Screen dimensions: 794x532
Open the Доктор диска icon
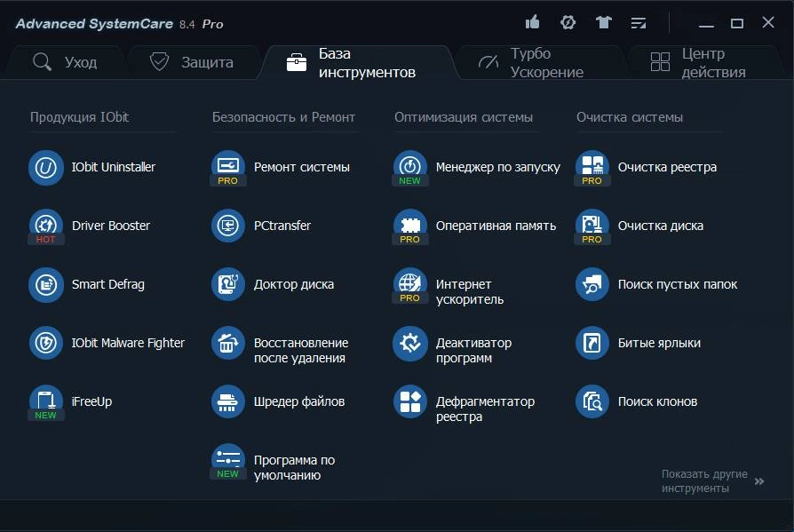[x=228, y=284]
